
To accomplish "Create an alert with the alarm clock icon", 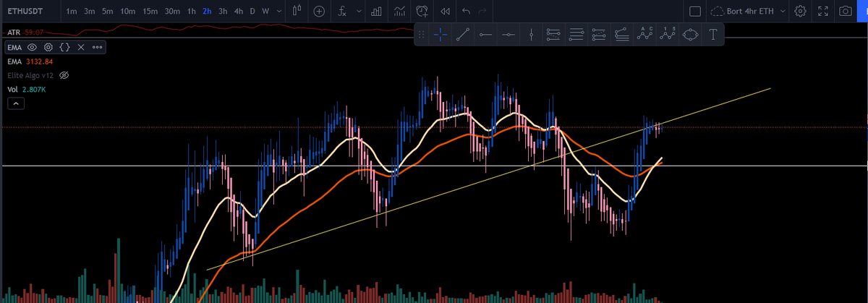I will 422,11.
